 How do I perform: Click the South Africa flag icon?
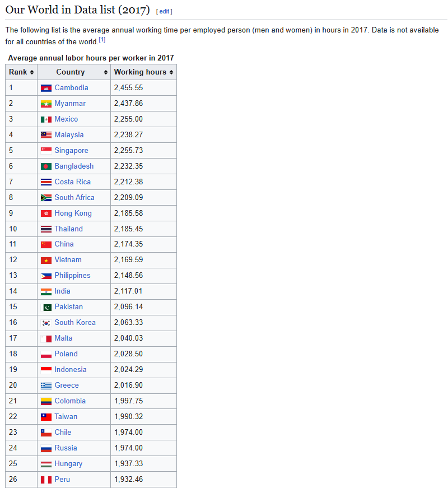[46, 198]
